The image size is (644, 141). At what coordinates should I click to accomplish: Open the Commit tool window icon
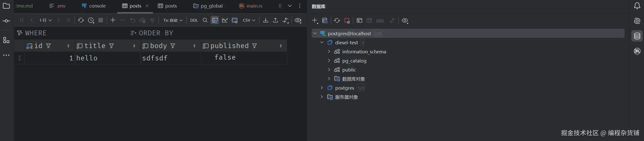(6, 21)
